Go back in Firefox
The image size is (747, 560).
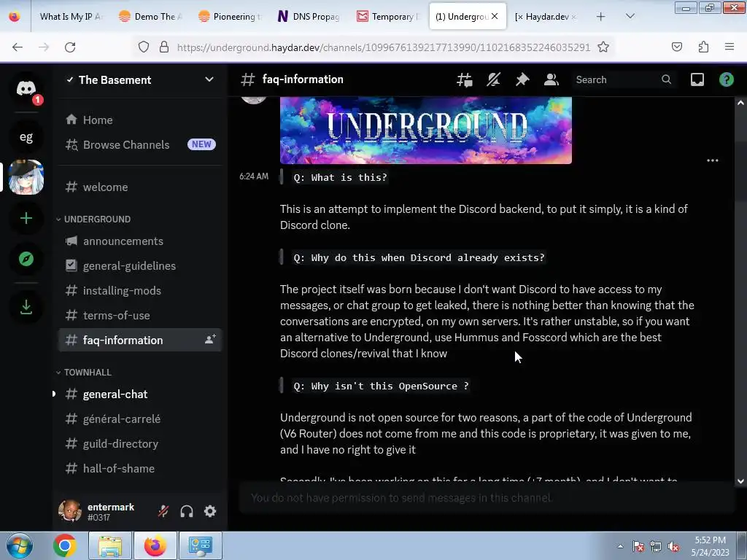[18, 47]
